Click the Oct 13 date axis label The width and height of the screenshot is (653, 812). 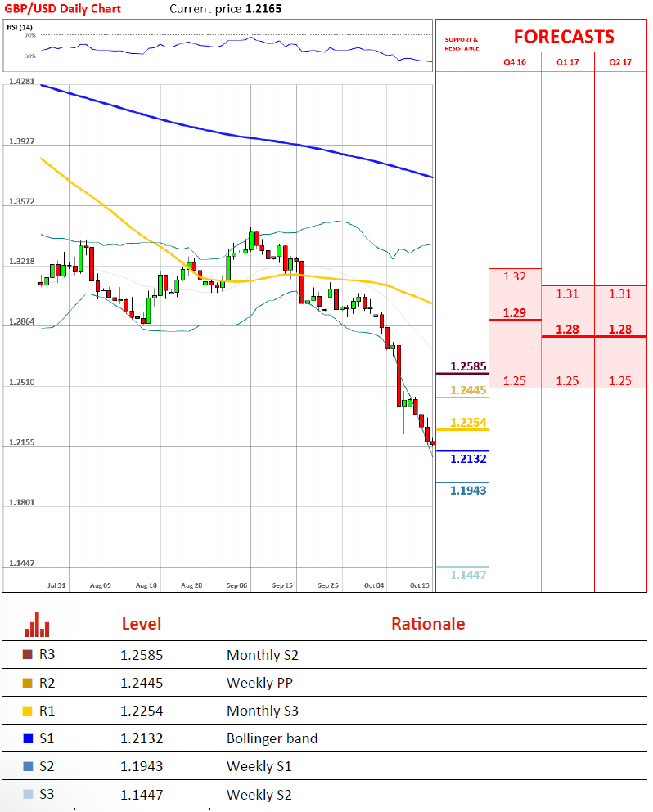tap(420, 585)
